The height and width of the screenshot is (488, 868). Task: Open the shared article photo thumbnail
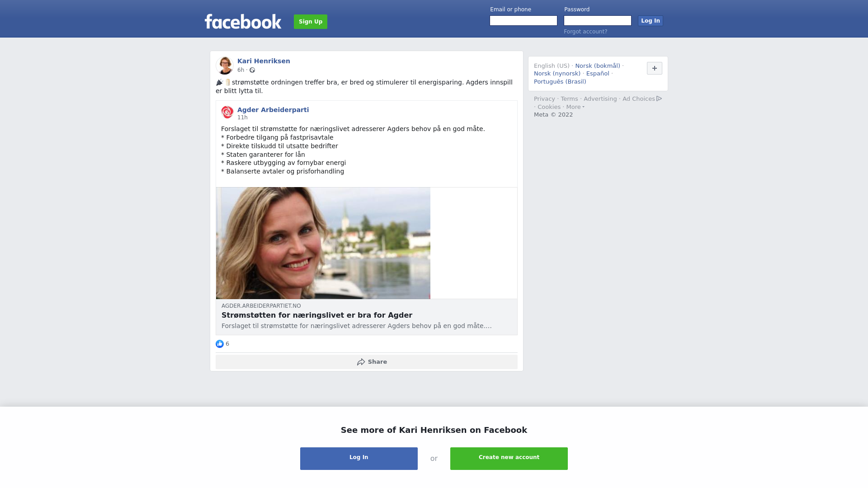(x=323, y=243)
